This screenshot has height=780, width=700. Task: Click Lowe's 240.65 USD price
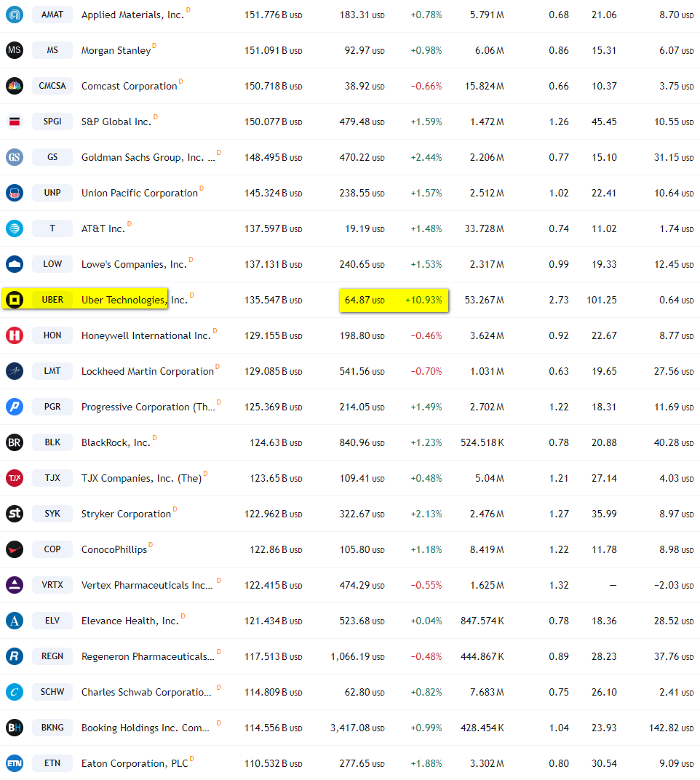(x=362, y=264)
